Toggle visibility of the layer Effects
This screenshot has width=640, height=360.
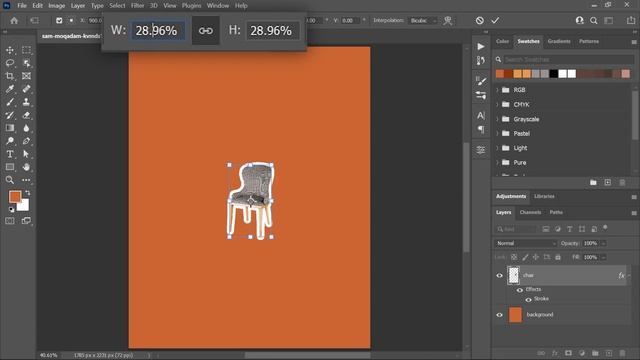[x=520, y=290]
